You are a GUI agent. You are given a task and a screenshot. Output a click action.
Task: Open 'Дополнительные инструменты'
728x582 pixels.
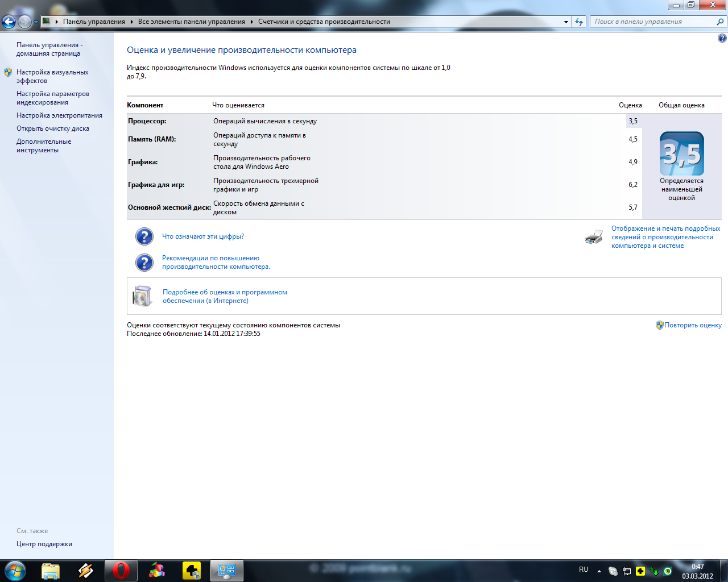[x=44, y=145]
